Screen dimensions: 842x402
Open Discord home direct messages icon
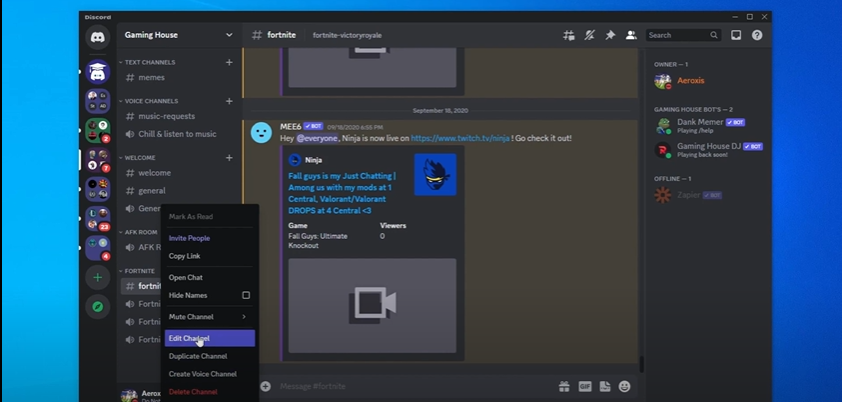(x=97, y=38)
